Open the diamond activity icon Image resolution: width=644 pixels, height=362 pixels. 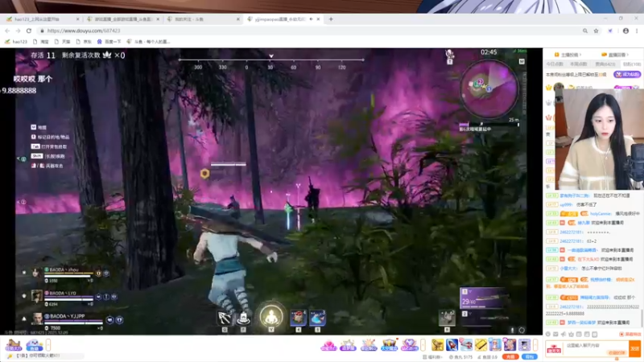click(409, 345)
